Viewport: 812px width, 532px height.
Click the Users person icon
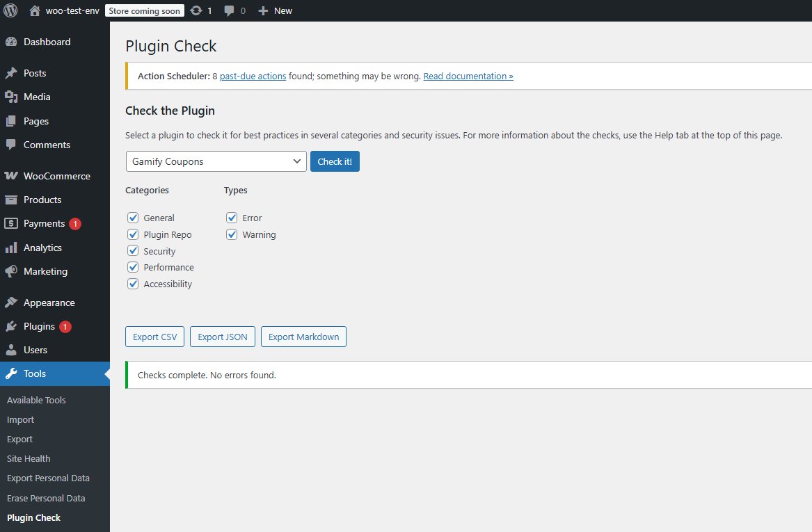point(11,350)
